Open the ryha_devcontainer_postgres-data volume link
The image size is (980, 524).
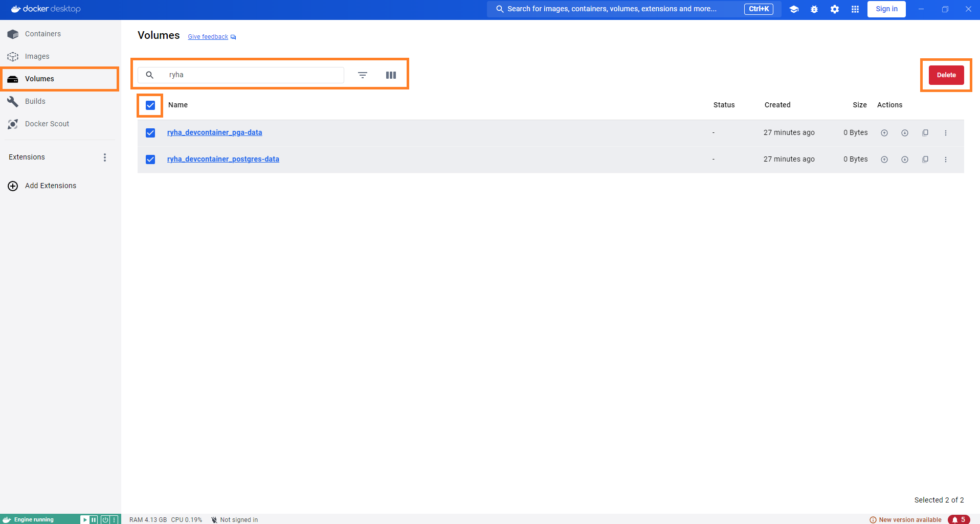223,159
